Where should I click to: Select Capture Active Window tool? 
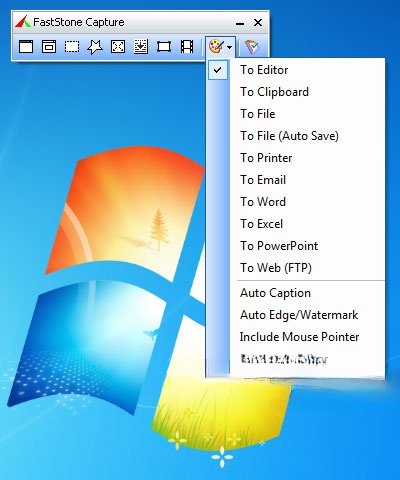click(26, 47)
